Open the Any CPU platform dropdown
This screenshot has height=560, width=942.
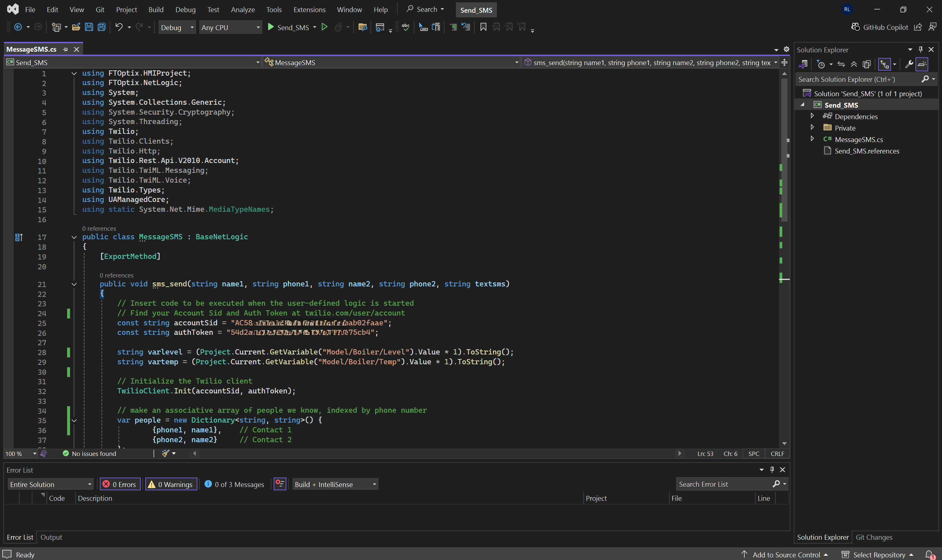pyautogui.click(x=230, y=27)
